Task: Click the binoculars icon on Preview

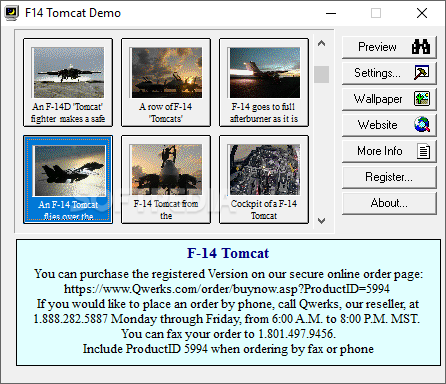Action: 421,47
